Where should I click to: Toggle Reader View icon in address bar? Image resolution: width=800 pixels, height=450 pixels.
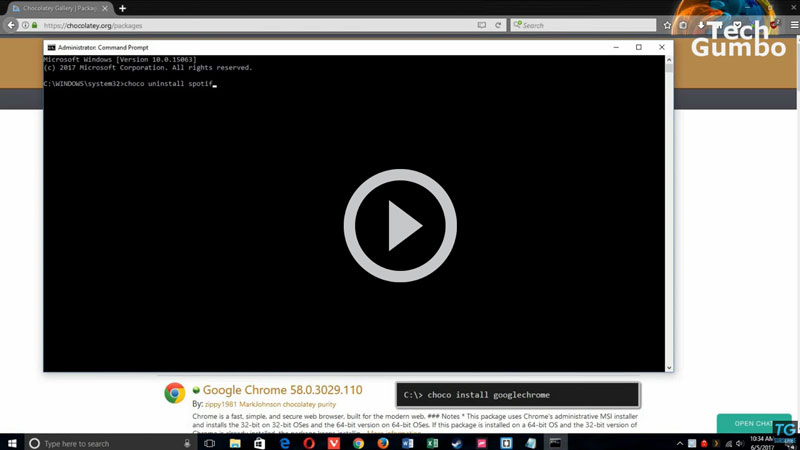(x=482, y=25)
